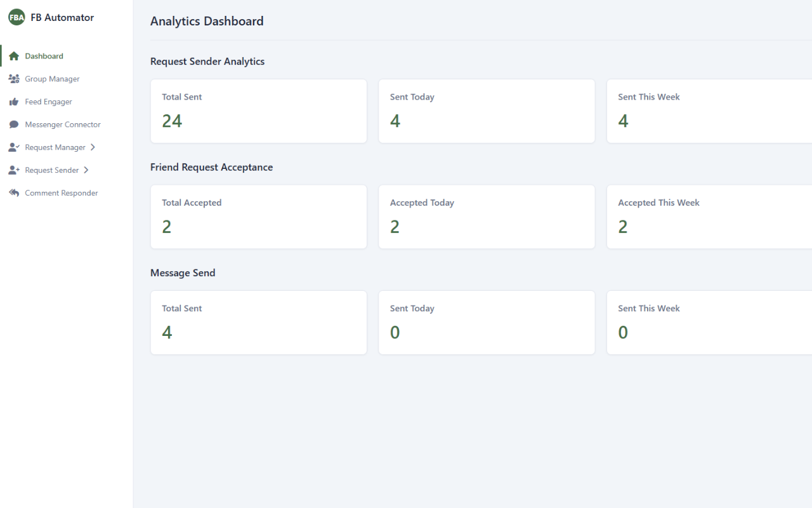Click the home icon beside Dashboard
Image resolution: width=812 pixels, height=508 pixels.
pyautogui.click(x=14, y=55)
